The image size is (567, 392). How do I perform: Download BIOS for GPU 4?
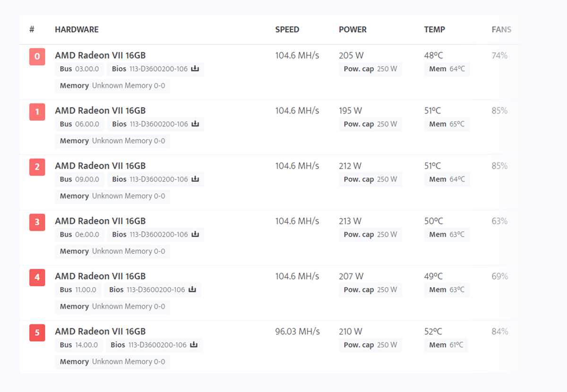(x=192, y=290)
